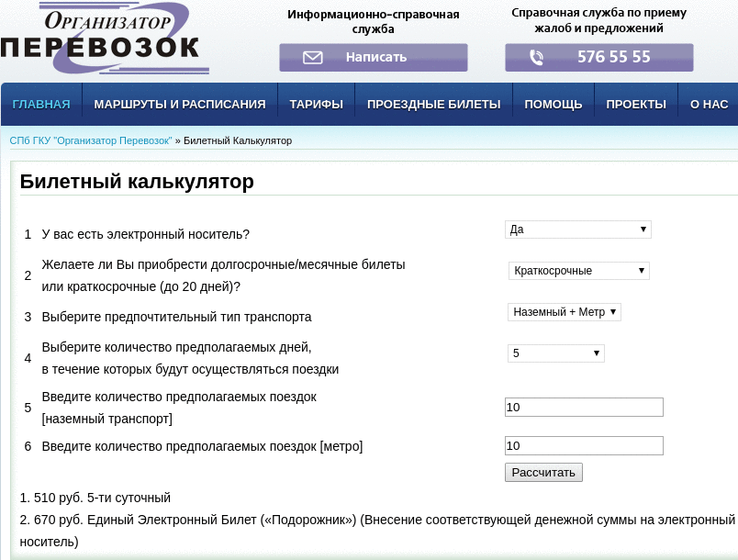Click the Организатор Перевозок logo
The height and width of the screenshot is (560, 738).
point(101,39)
